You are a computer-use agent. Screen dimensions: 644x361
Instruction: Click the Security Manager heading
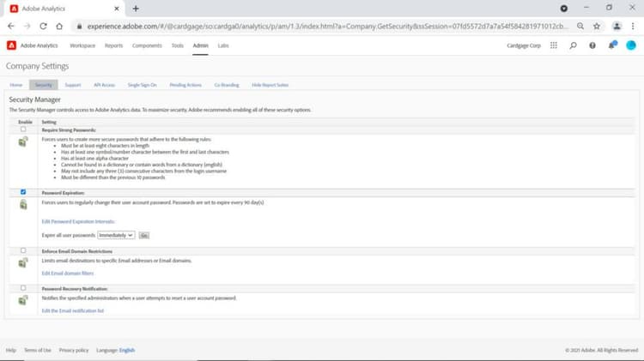(x=35, y=99)
